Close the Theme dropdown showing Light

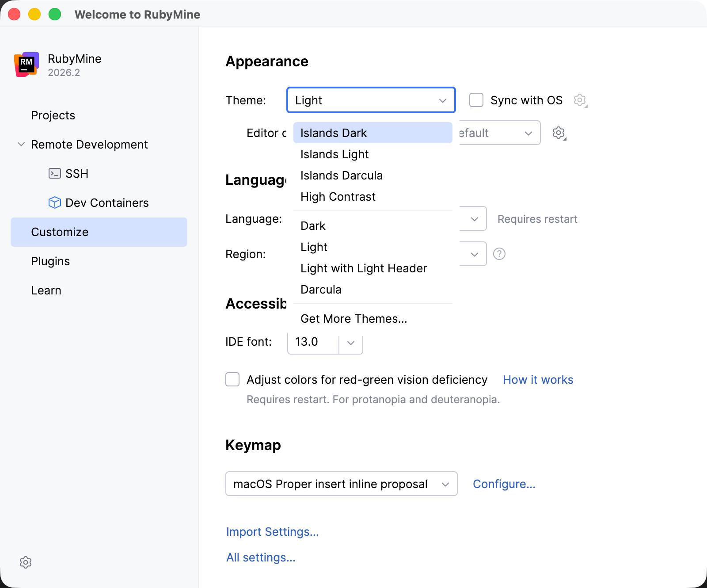[x=371, y=100]
